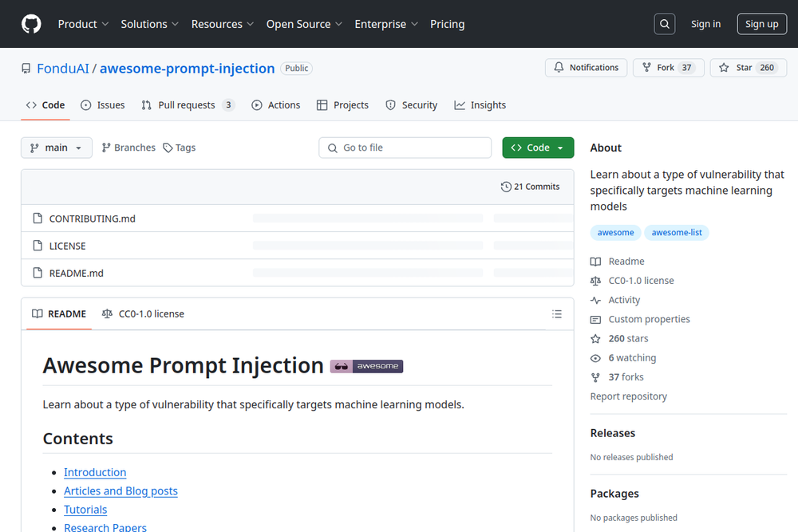Click the scales icon beside CC0-1.0 license in About
The image size is (798, 532).
coord(595,281)
